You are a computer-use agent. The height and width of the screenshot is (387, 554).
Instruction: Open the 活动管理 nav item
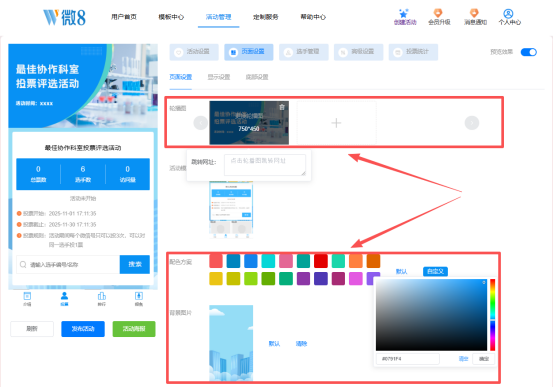[218, 17]
